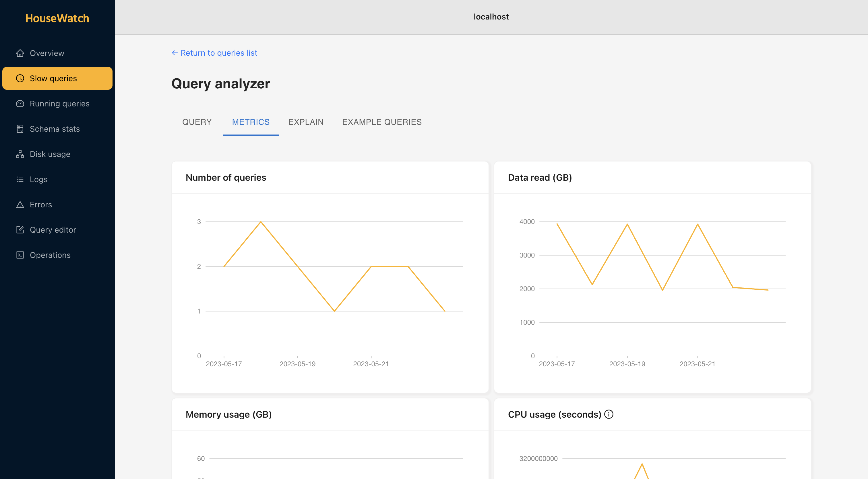Image resolution: width=868 pixels, height=479 pixels.
Task: Click the Errors warning triangle icon
Action: (20, 205)
